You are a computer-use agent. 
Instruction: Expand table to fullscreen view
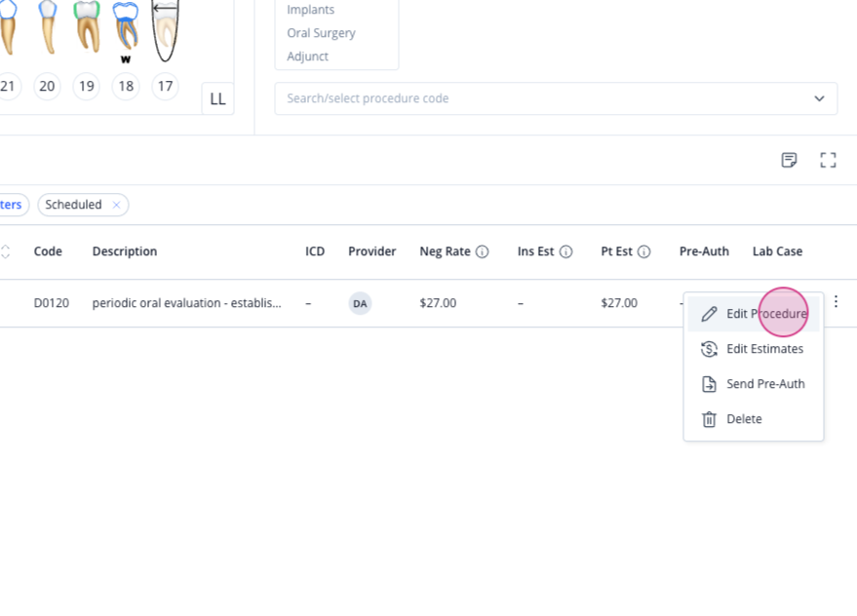828,160
